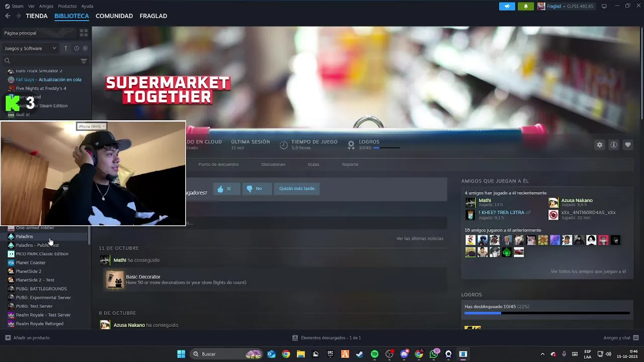The width and height of the screenshot is (644, 362).
Task: Toggle the library grid view icon
Action: click(84, 33)
